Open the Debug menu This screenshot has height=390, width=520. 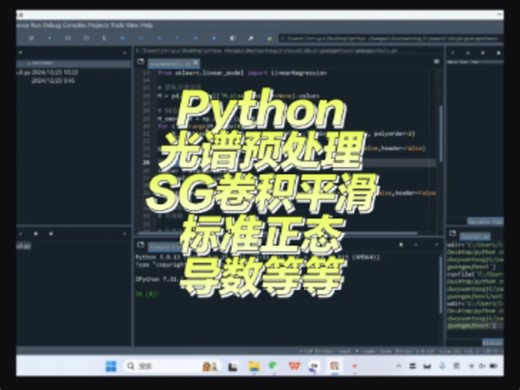click(x=52, y=25)
